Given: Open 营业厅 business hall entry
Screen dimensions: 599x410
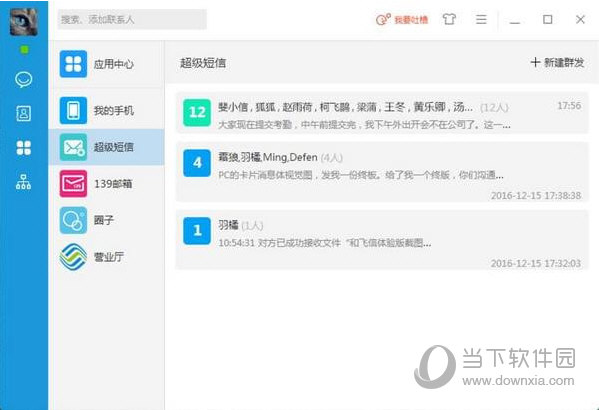Looking at the screenshot, I should coord(107,257).
